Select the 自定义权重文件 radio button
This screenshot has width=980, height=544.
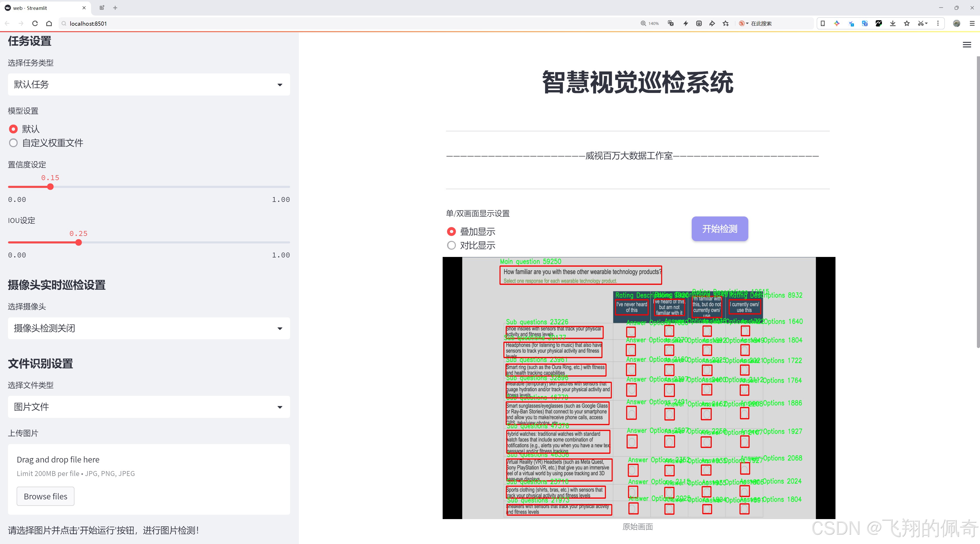(13, 143)
